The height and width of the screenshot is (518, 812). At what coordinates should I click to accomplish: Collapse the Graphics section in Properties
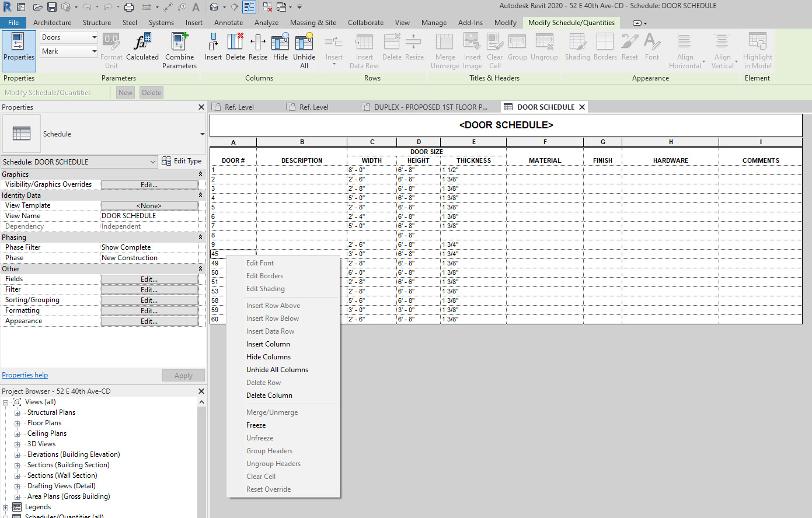[x=200, y=174]
